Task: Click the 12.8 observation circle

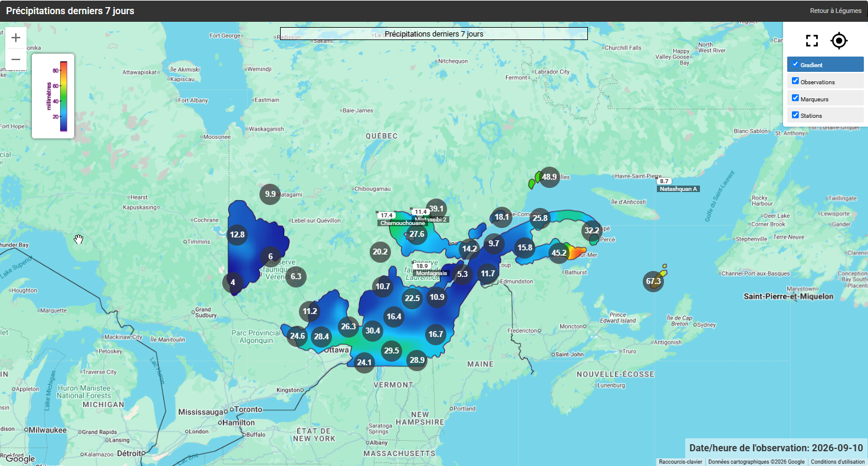Action: pos(238,234)
